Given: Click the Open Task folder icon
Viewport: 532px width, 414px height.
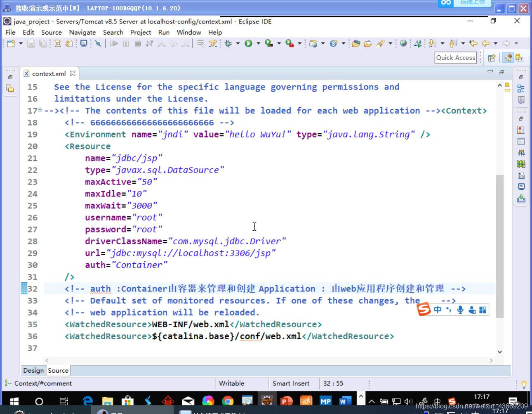Looking at the screenshot, I should pos(367,43).
